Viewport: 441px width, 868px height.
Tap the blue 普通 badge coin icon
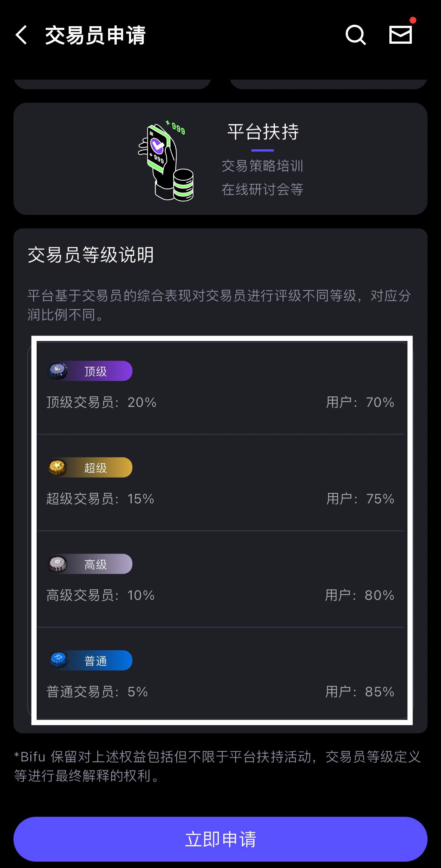[x=58, y=660]
